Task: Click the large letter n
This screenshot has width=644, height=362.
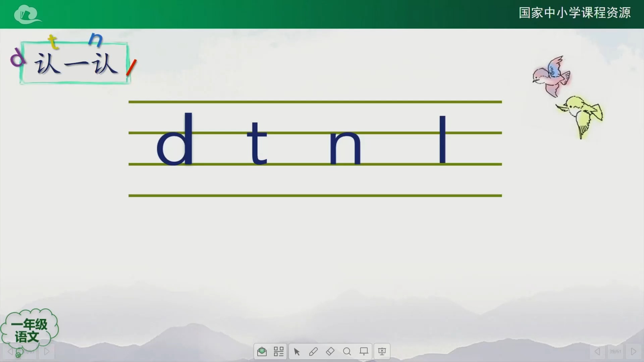Action: coord(345,148)
